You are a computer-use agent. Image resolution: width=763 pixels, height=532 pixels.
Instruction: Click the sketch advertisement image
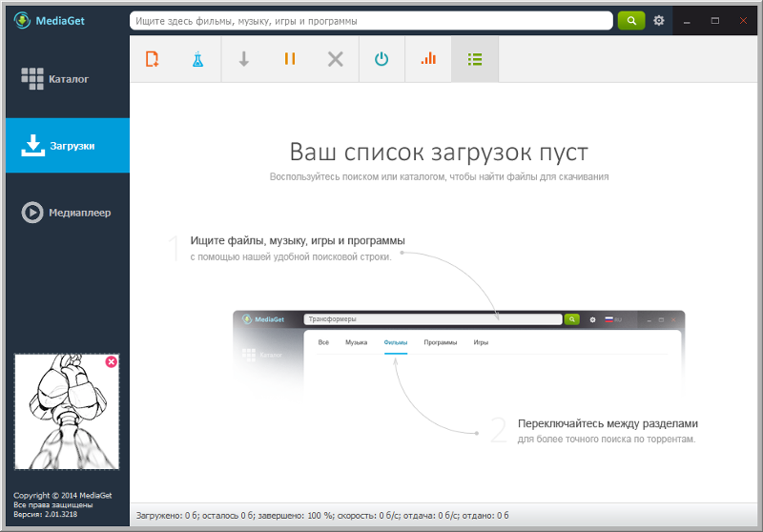(67, 412)
